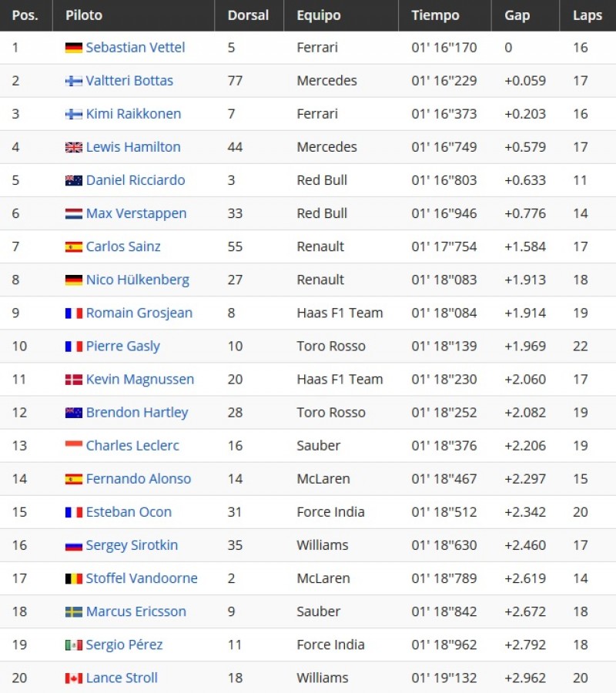Click the Spanish flag beside Carlos Sainz
The image size is (616, 693).
coord(74,246)
